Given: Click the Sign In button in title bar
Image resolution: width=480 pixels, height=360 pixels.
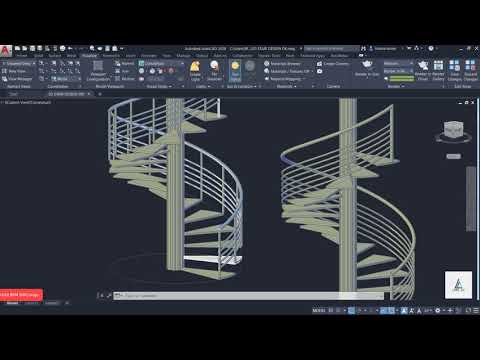Looking at the screenshot, I should pos(383,49).
